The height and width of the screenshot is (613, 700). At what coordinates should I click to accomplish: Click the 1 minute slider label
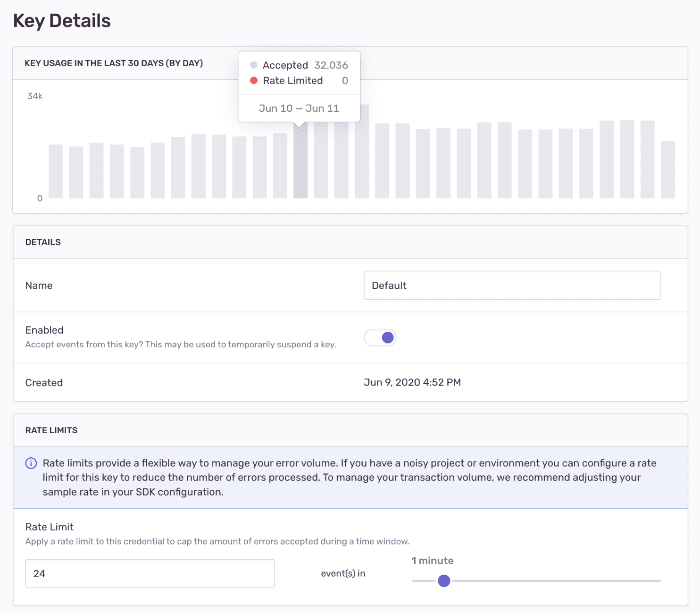pos(432,561)
